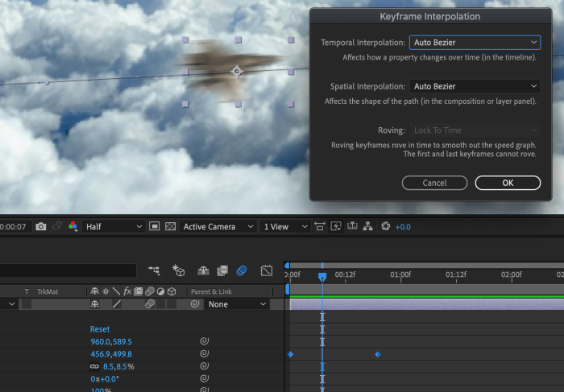Click position value 456.9,499.8
Image resolution: width=564 pixels, height=392 pixels.
tap(111, 354)
